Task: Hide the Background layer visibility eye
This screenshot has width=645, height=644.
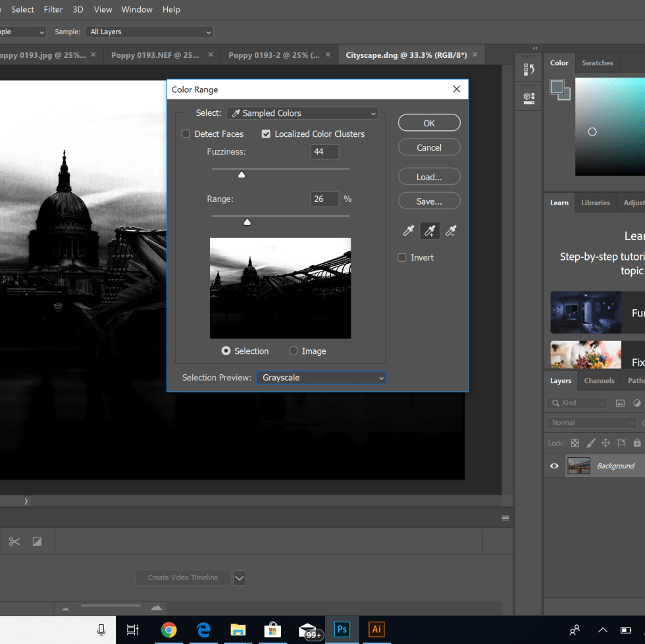Action: [554, 466]
